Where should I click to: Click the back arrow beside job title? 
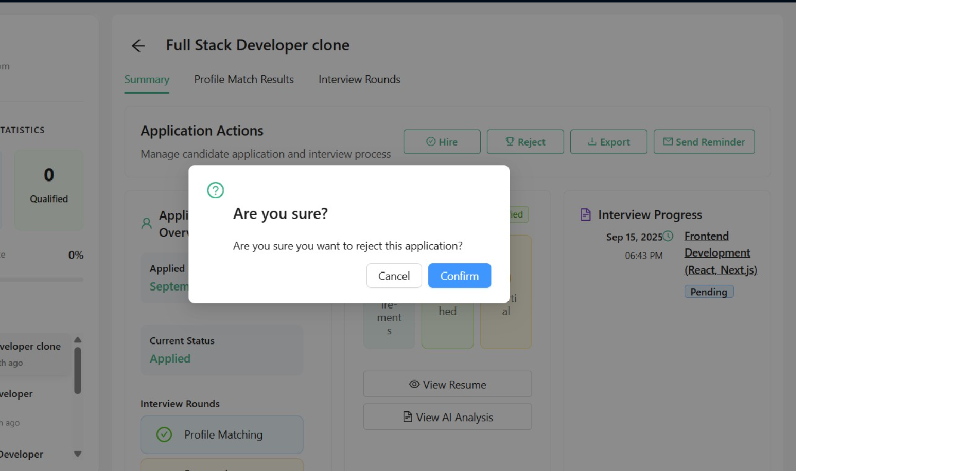tap(138, 46)
